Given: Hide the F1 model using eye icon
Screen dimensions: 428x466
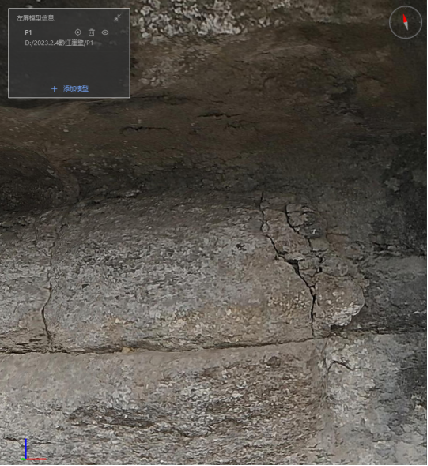Looking at the screenshot, I should (105, 32).
